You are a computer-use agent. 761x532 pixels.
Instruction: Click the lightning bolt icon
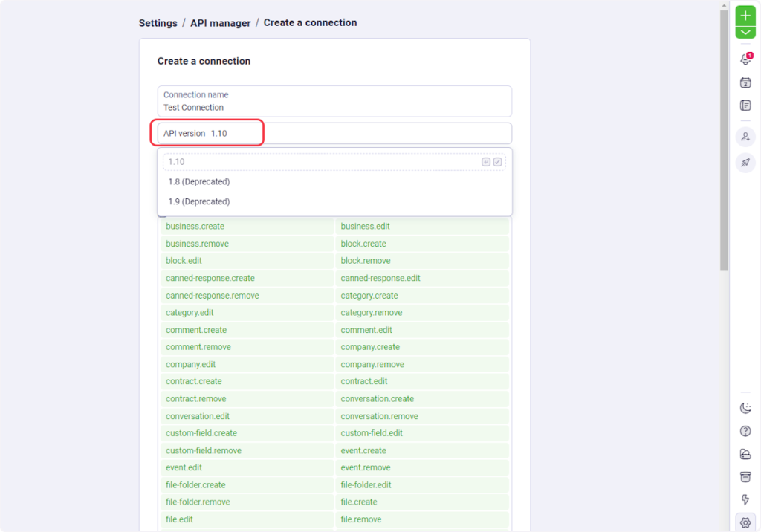pos(745,499)
